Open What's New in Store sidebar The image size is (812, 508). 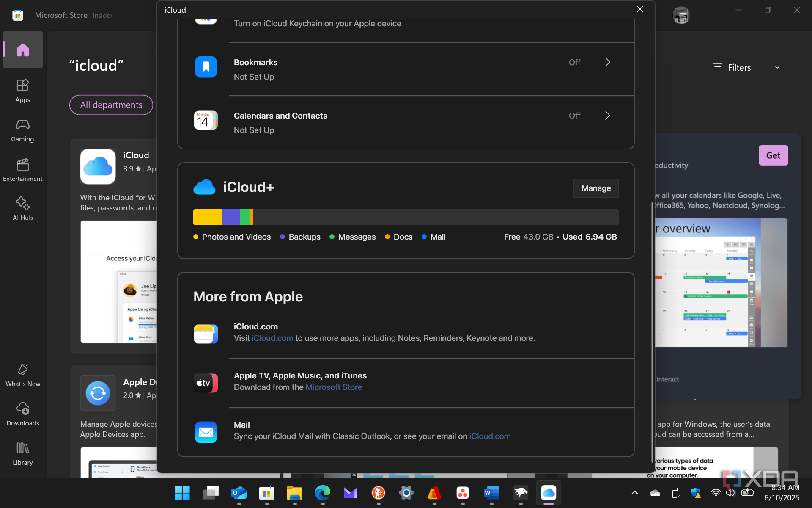coord(23,375)
